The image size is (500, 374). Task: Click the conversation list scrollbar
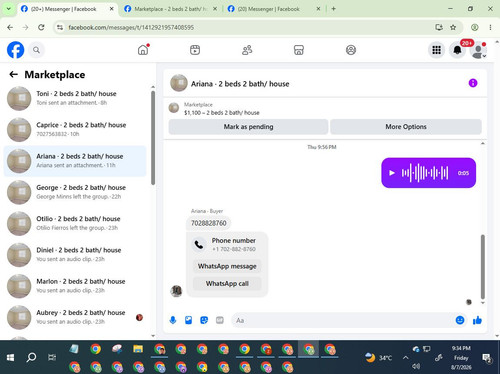153,138
